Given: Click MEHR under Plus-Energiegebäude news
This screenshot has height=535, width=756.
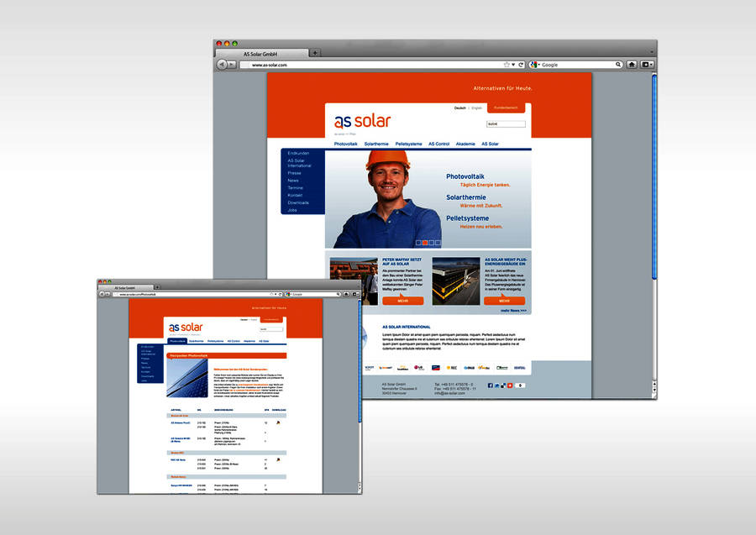Looking at the screenshot, I should 504,301.
